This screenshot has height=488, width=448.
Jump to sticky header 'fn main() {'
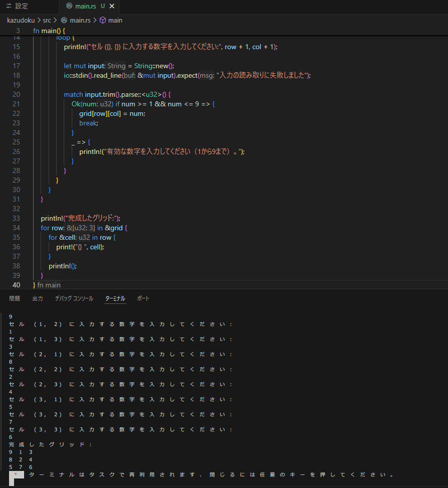click(x=49, y=31)
